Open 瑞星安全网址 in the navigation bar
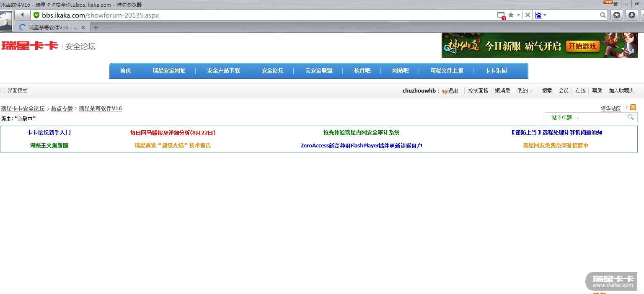This screenshot has width=644, height=294. point(169,70)
